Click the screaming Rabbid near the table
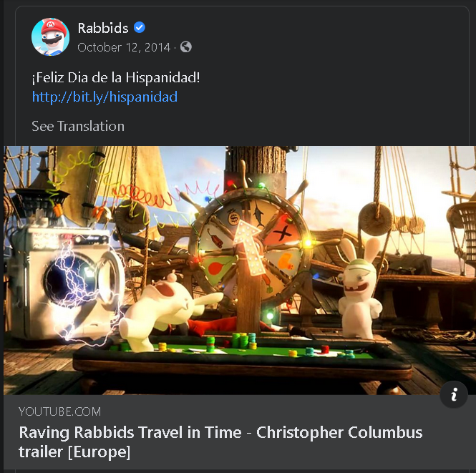476x473 pixels. 165,313
